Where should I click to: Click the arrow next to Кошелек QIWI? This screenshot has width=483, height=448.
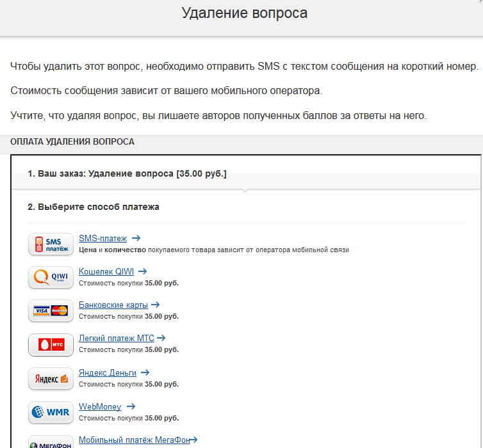click(x=142, y=271)
